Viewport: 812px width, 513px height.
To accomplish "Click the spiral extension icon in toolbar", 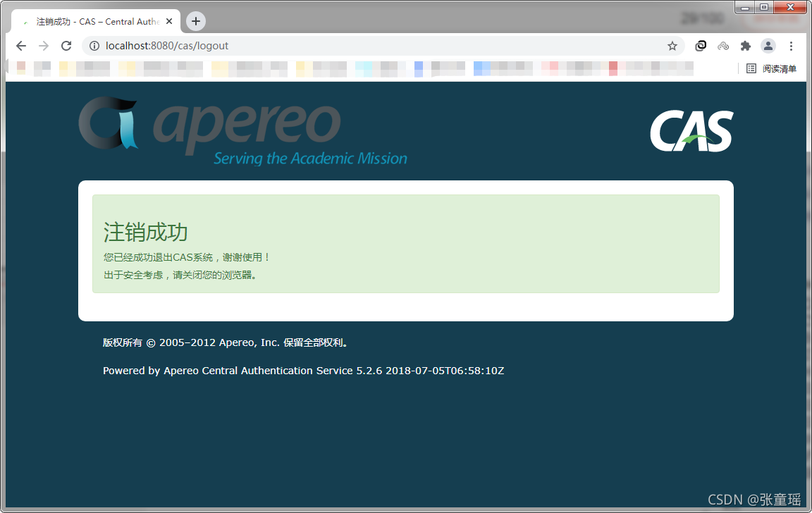I will coord(701,46).
